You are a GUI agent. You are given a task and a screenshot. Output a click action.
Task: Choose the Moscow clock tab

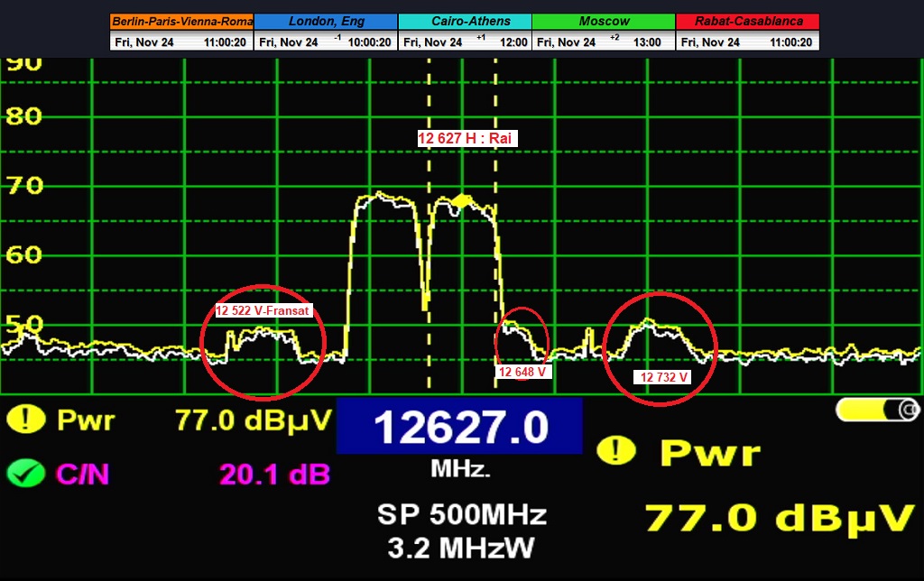pos(603,21)
